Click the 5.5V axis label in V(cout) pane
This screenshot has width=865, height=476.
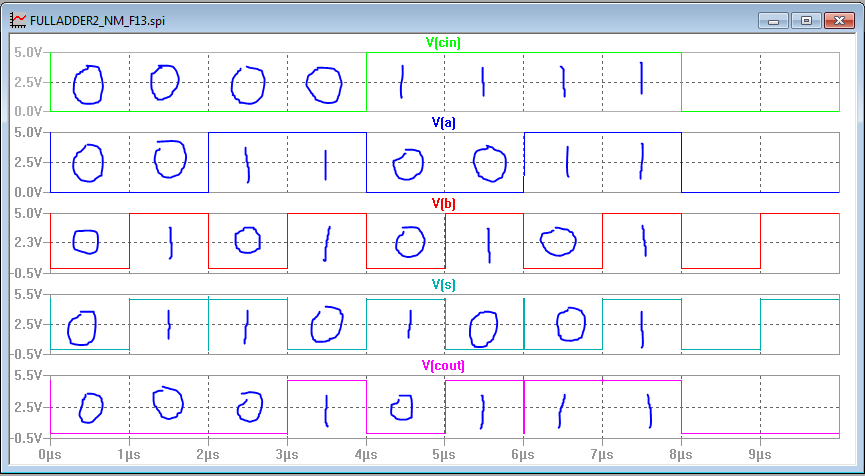coord(27,376)
